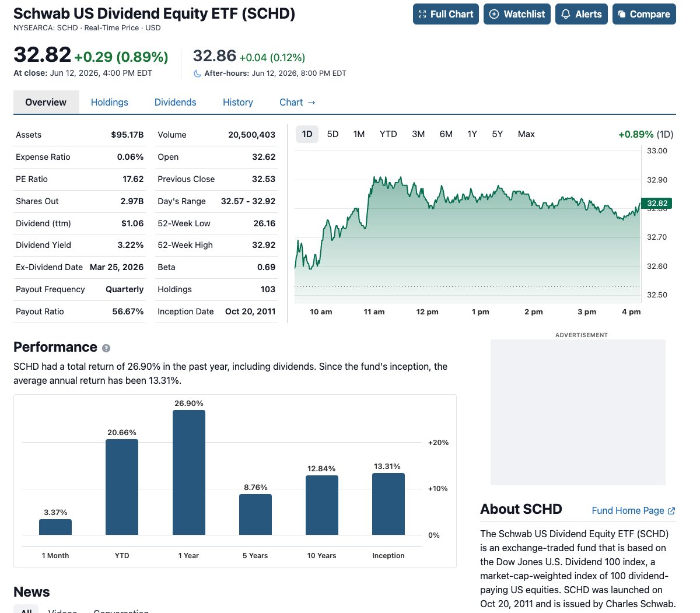The image size is (700, 613).
Task: Click the 52-Week Low value 26.16
Action: click(x=264, y=223)
